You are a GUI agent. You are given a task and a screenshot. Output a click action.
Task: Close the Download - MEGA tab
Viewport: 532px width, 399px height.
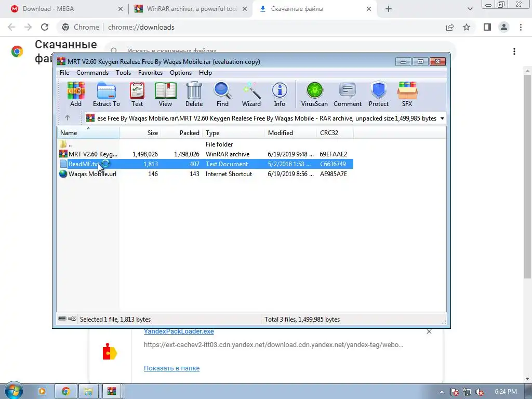tap(121, 9)
